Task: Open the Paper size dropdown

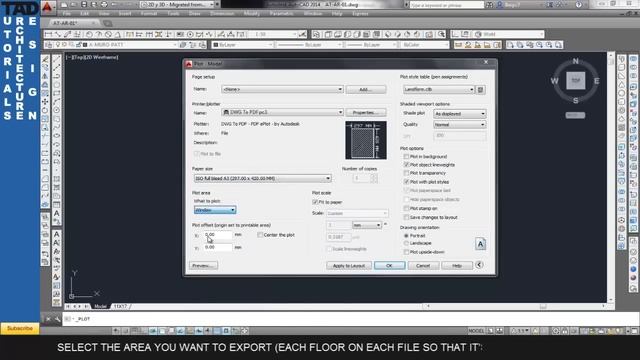Action: pos(262,178)
